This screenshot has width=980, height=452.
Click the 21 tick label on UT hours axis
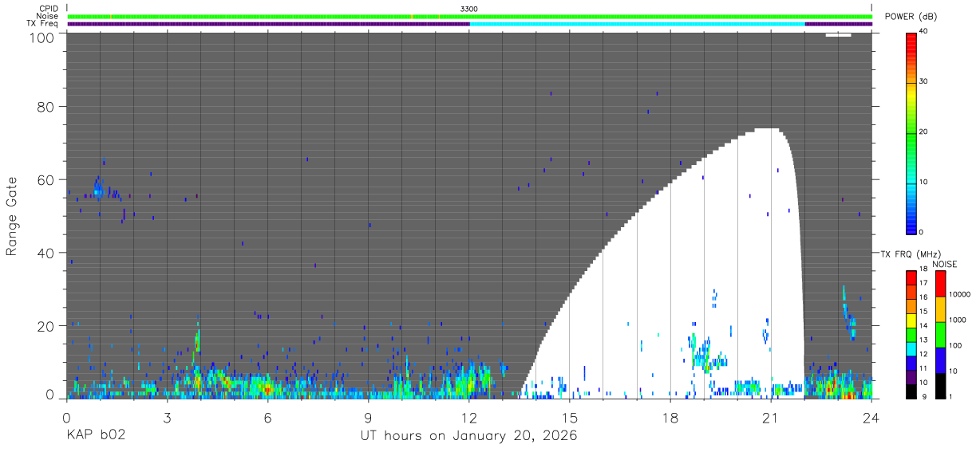coord(771,419)
